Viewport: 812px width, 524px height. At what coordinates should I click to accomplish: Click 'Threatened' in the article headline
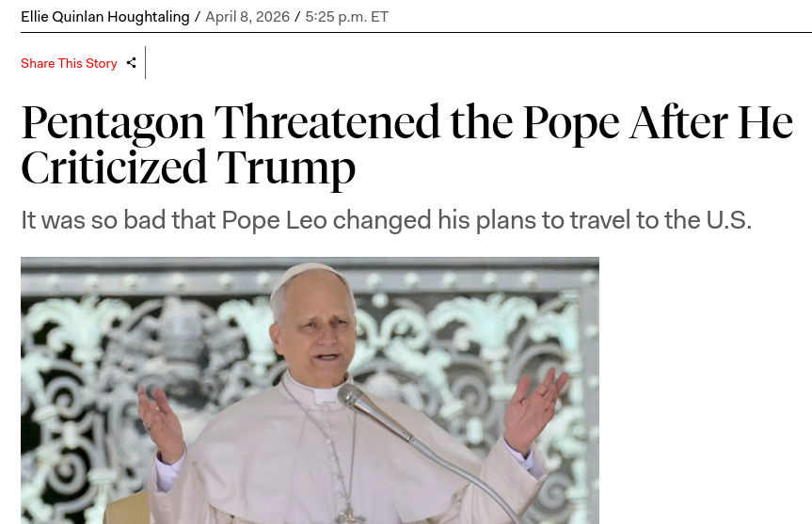(x=326, y=122)
